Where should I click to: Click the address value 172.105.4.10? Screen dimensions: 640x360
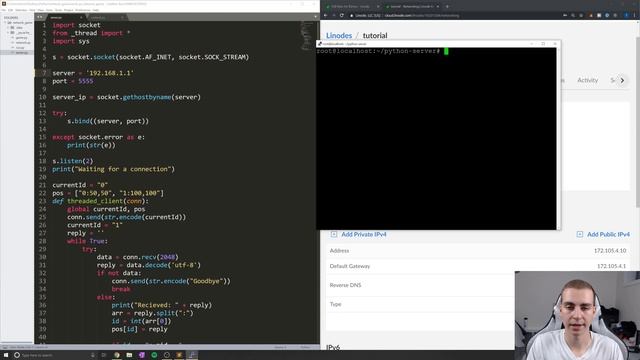[610, 251]
